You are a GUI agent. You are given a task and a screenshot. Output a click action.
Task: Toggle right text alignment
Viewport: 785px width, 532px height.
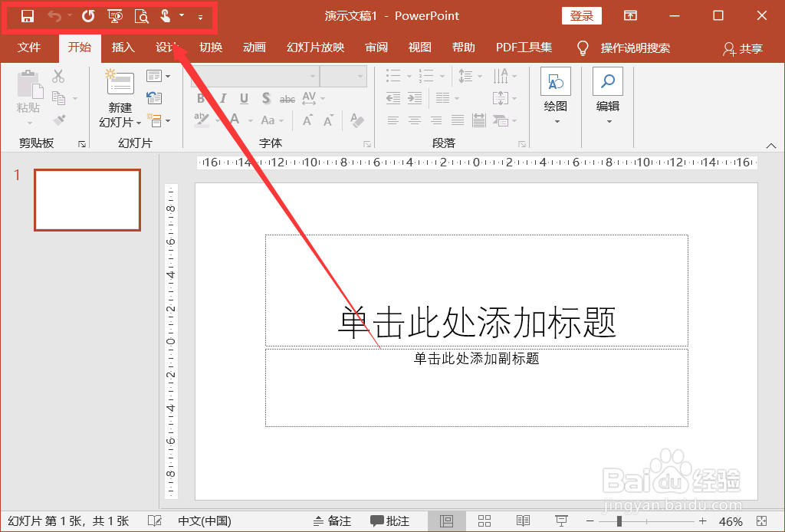coord(436,120)
